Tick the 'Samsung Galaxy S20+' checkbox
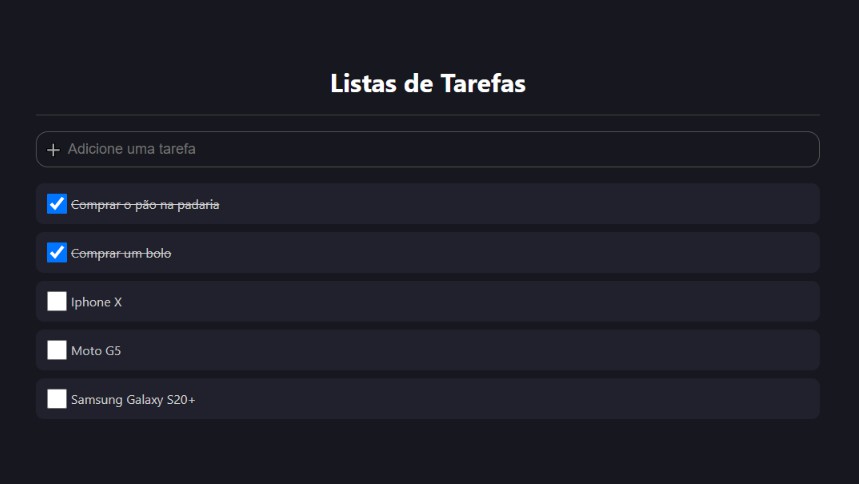859x484 pixels. (57, 399)
